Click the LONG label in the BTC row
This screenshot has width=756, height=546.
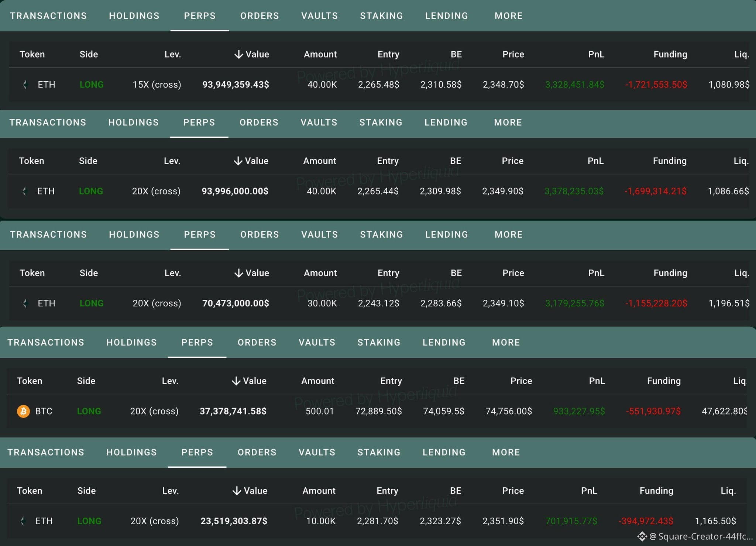(x=89, y=411)
